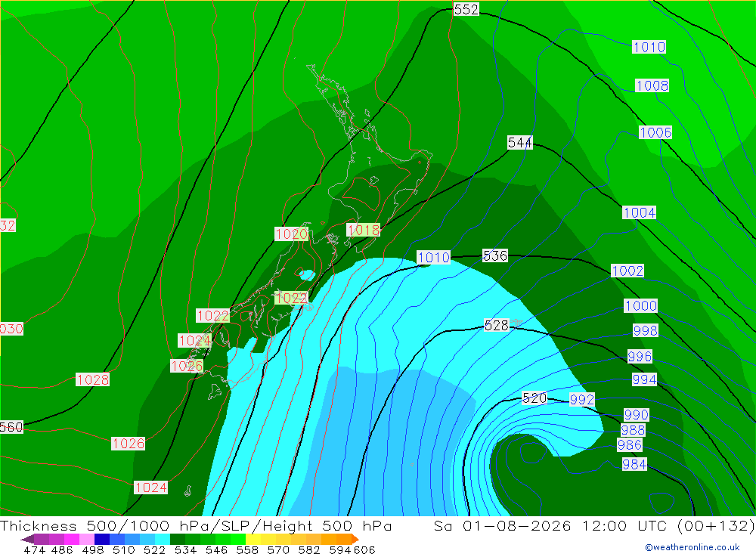Click the 996 pressure label
Viewport: 756px width, 554px height.
tap(640, 356)
